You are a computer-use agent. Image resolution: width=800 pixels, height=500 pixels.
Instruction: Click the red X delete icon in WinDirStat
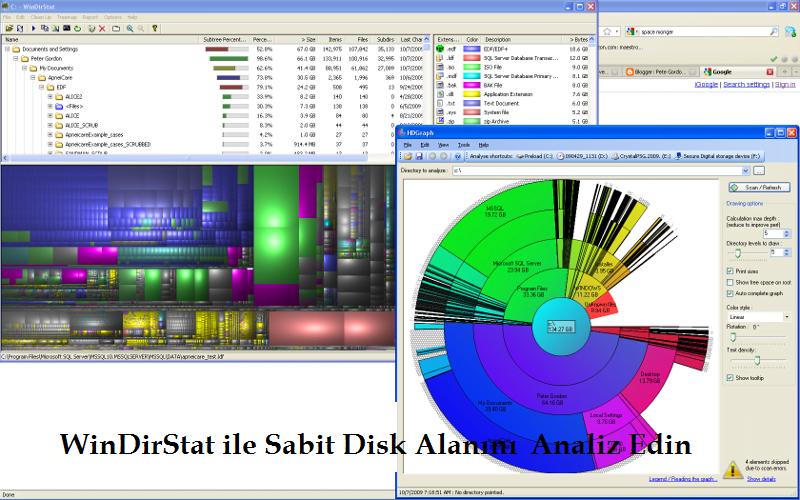coord(102,29)
